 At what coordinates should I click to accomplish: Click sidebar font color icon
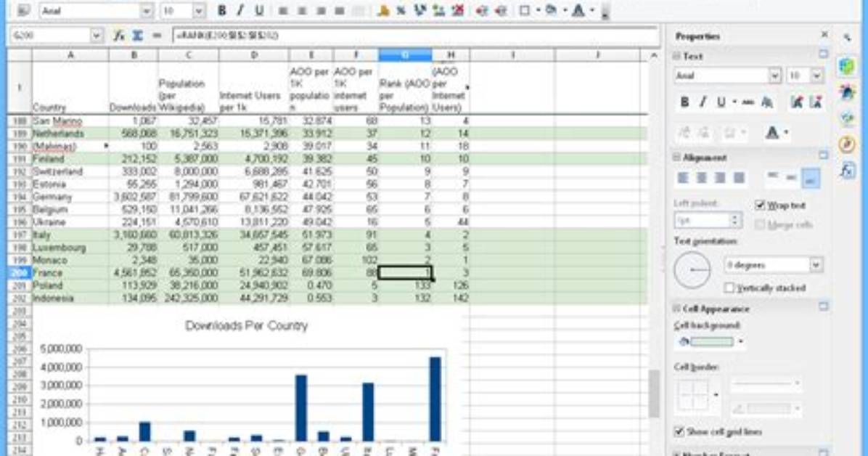pos(772,132)
